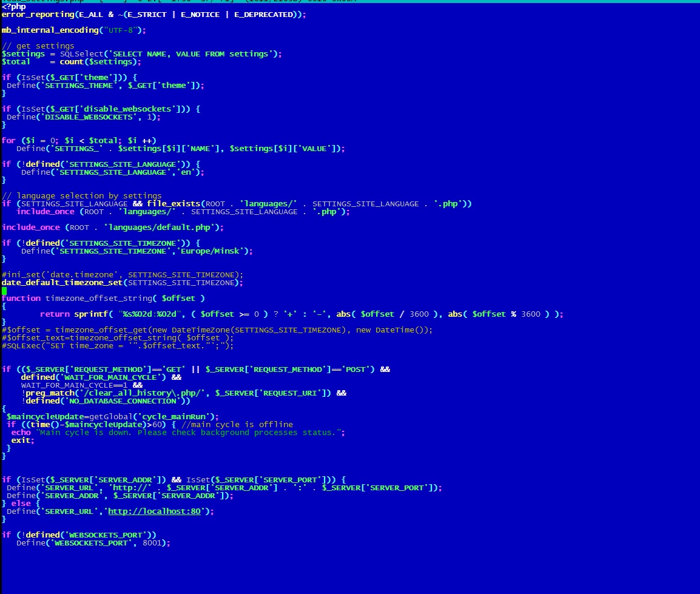
Task: Click the commented #ini_set('date.timezone' line
Action: (x=123, y=275)
